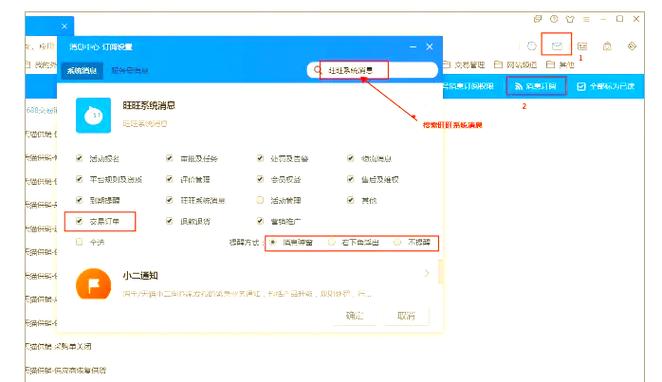Toggle the checkbox directly above 交易订单
This screenshot has width=662, height=382.
pos(79,200)
